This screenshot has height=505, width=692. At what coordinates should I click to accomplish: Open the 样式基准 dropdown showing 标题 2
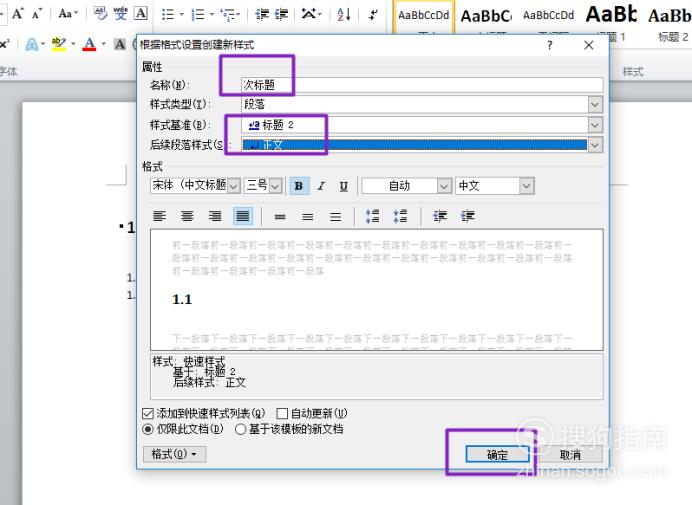[x=595, y=125]
